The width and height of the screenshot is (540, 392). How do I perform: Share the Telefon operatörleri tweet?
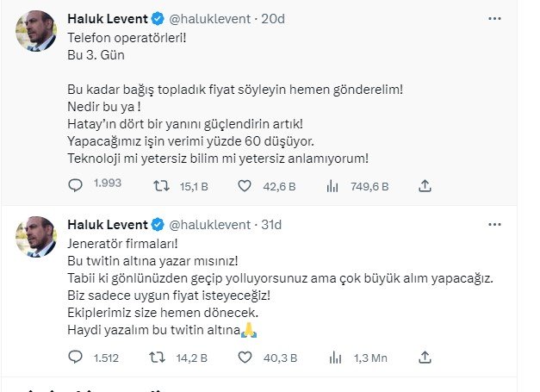[x=424, y=184]
